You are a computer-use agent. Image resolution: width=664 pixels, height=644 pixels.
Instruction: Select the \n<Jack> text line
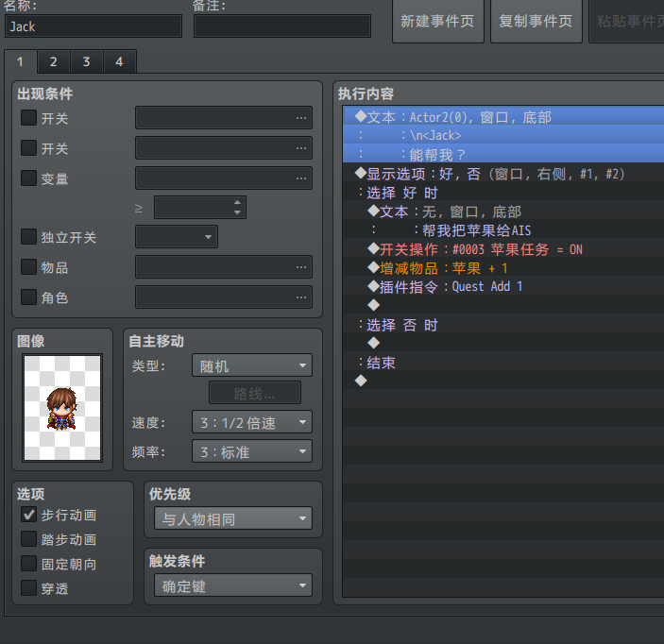(x=503, y=135)
